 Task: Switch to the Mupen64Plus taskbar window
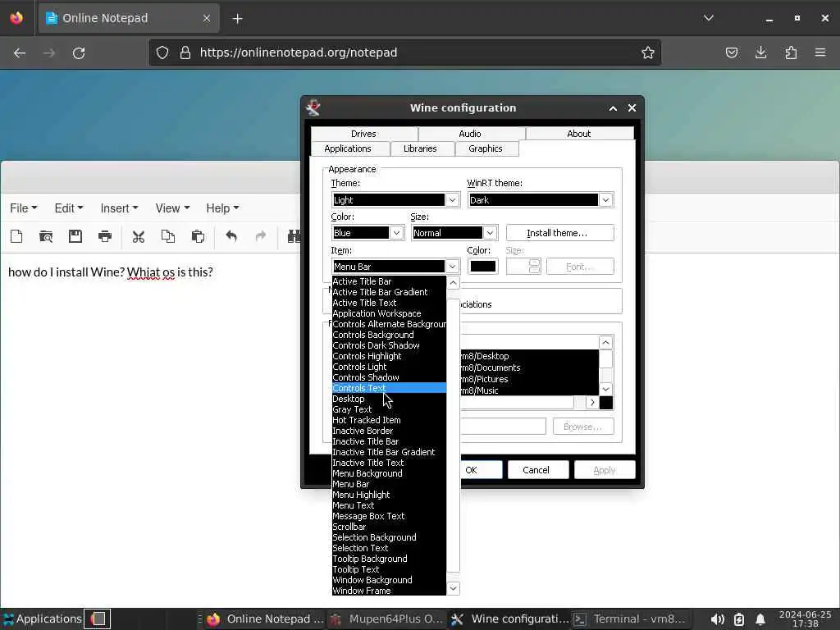pyautogui.click(x=386, y=619)
